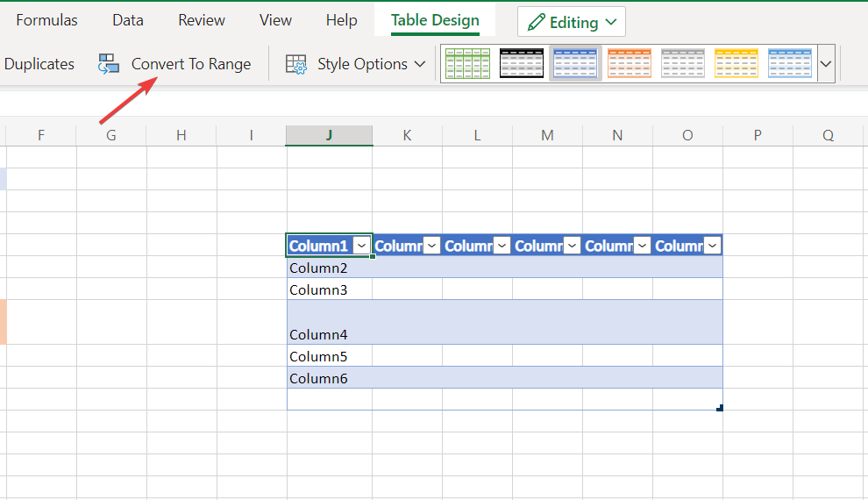868x500 pixels.
Task: Open the Help tab
Action: click(x=341, y=20)
